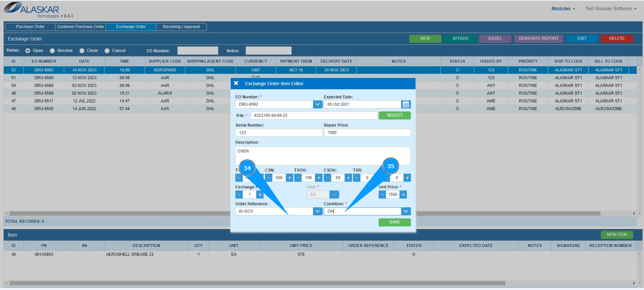Switch to the Receiving / Approval tab

pos(181,27)
